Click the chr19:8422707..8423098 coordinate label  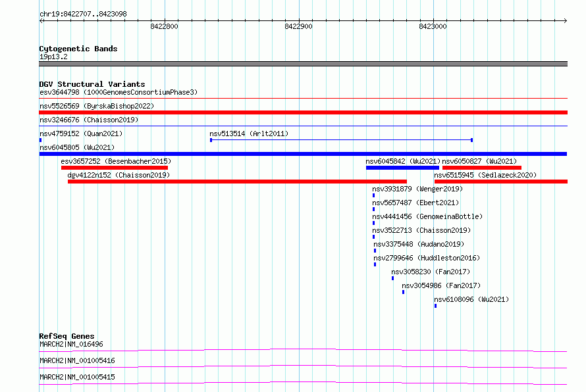[83, 14]
